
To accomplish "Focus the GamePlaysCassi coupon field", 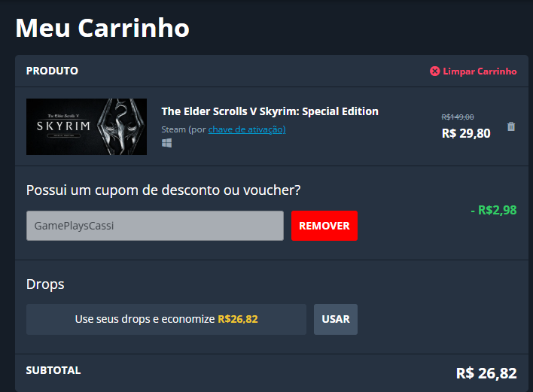I will coord(155,226).
